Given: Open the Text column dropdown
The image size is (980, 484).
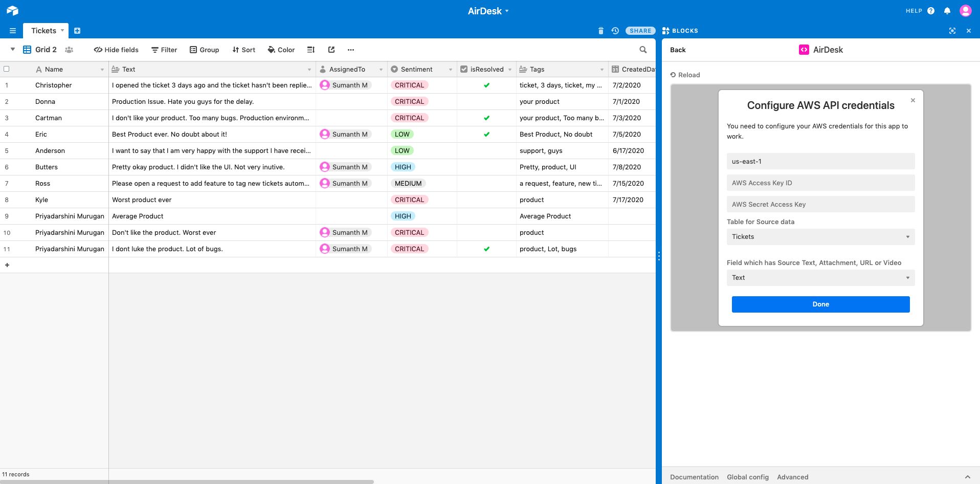Looking at the screenshot, I should pyautogui.click(x=309, y=70).
